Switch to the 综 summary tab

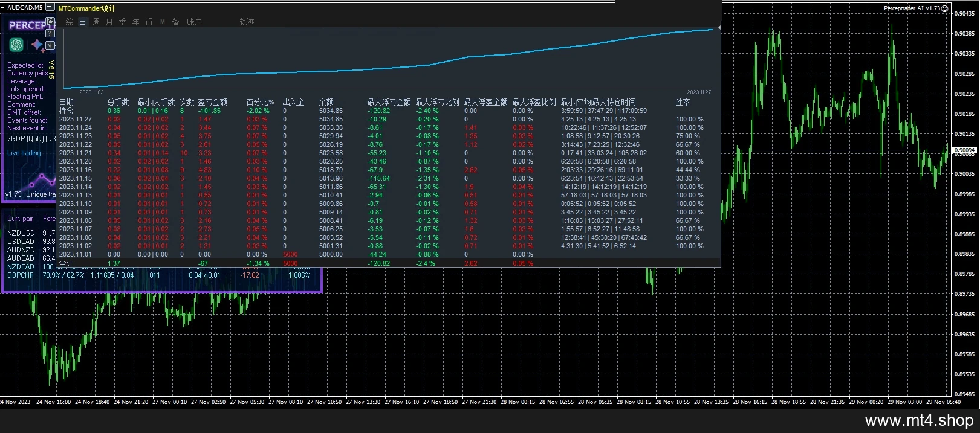pyautogui.click(x=69, y=22)
